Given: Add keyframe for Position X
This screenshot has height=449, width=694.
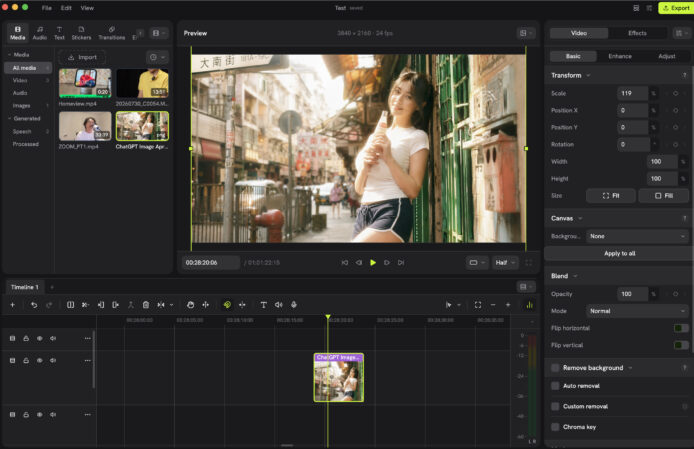Looking at the screenshot, I should (675, 110).
